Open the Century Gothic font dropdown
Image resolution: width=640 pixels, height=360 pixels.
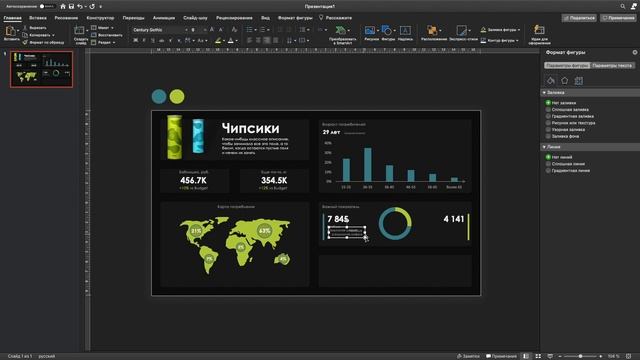click(186, 30)
